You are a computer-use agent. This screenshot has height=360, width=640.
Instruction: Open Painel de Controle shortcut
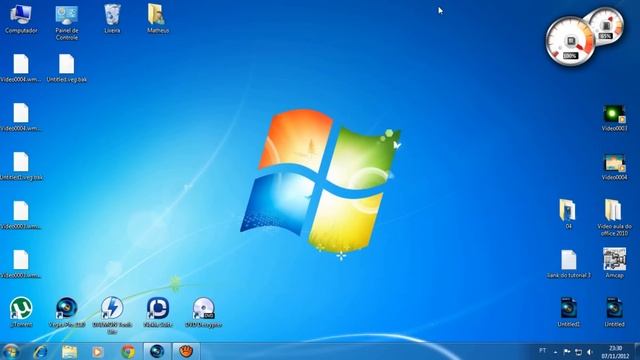pyautogui.click(x=67, y=22)
